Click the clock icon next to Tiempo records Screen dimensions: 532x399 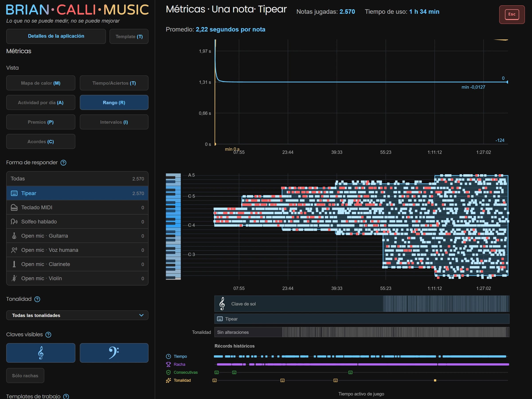(168, 356)
